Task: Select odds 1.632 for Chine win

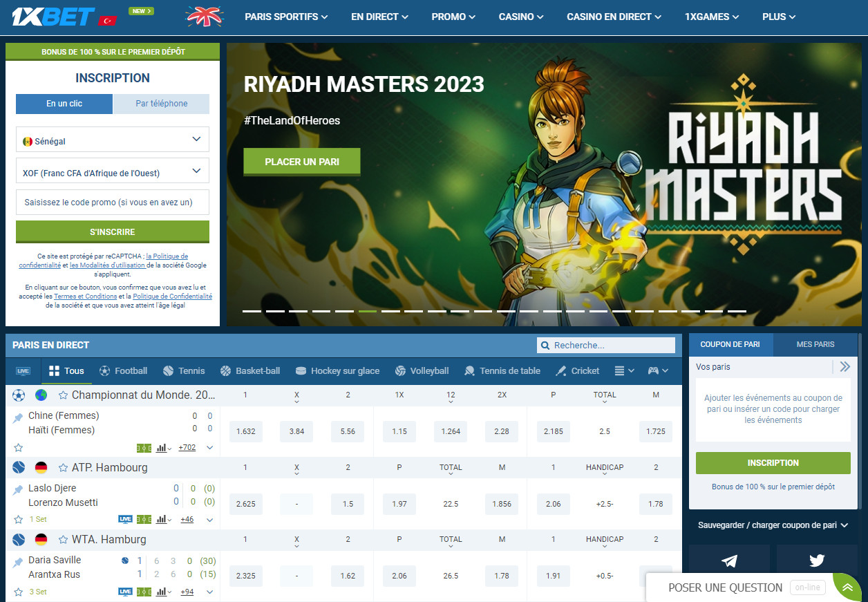Action: [246, 431]
